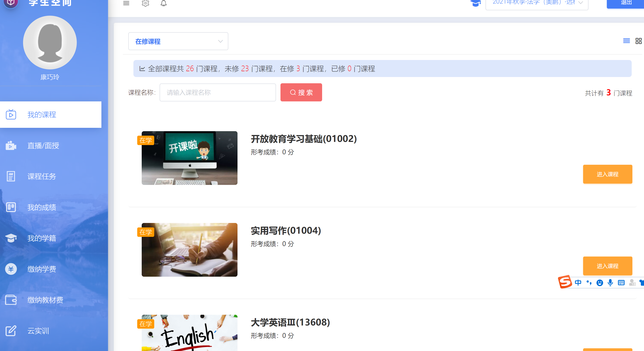This screenshot has width=644, height=351.
Task: Click the 课程名称 search input field
Action: [x=218, y=92]
